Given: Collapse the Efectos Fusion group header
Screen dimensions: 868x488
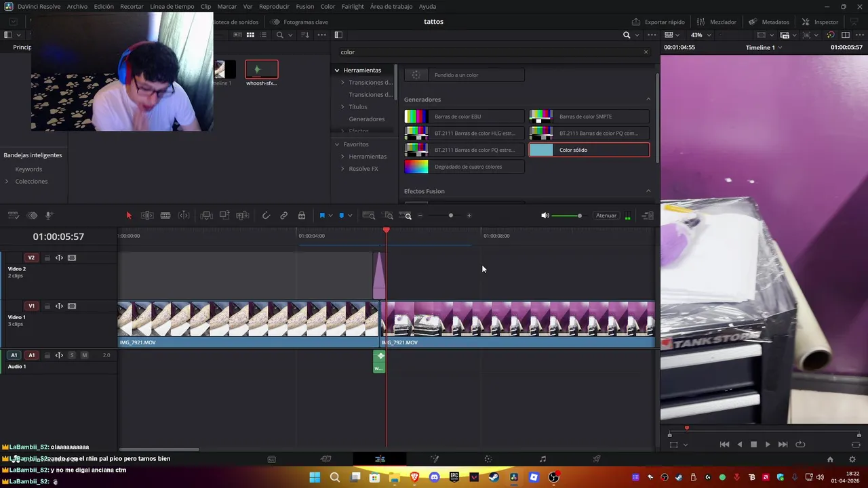Looking at the screenshot, I should click(648, 191).
